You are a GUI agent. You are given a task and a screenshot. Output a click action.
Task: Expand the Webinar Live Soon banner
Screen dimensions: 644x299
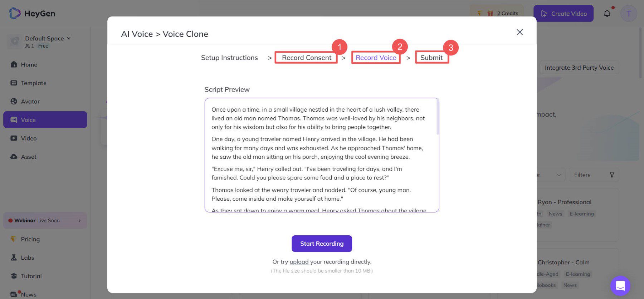pyautogui.click(x=44, y=220)
